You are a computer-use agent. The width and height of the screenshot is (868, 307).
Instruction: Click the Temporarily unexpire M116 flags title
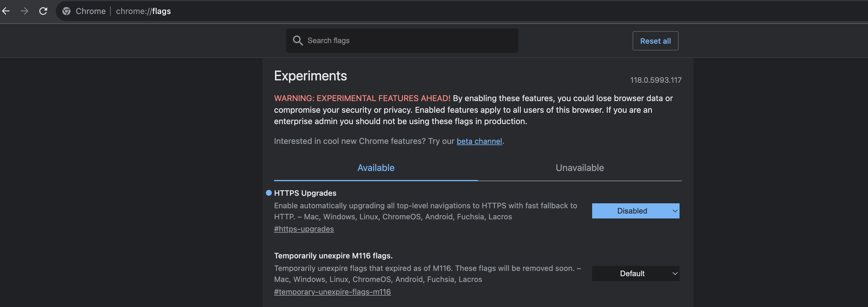click(333, 255)
